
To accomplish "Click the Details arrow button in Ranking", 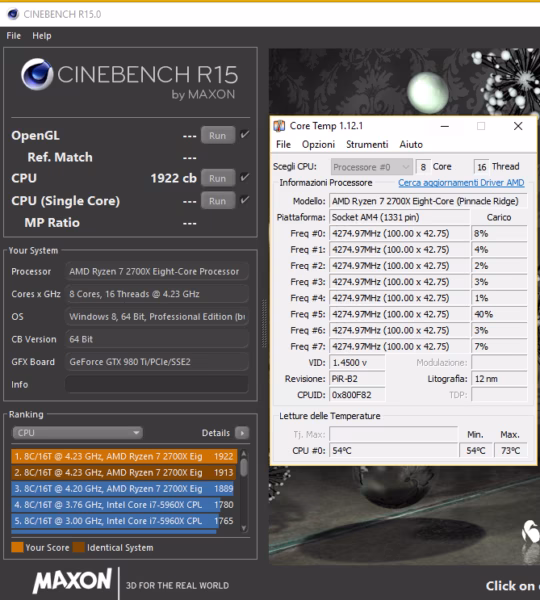I will (x=242, y=433).
